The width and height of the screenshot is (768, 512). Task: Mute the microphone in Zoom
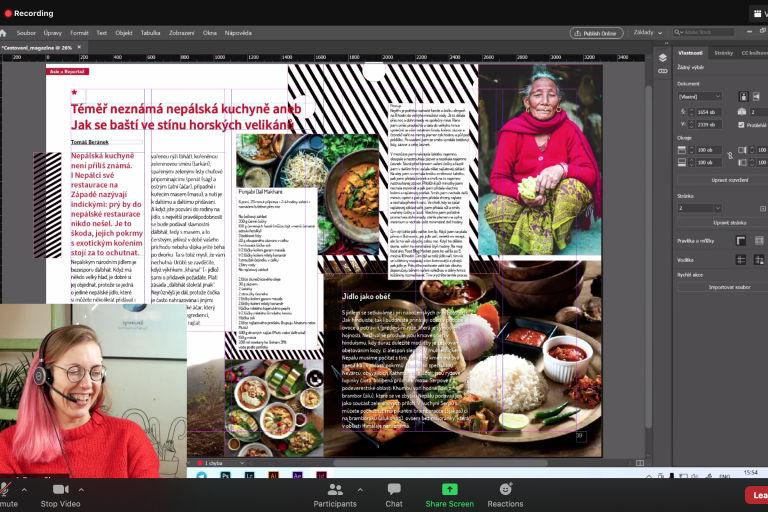point(6,494)
